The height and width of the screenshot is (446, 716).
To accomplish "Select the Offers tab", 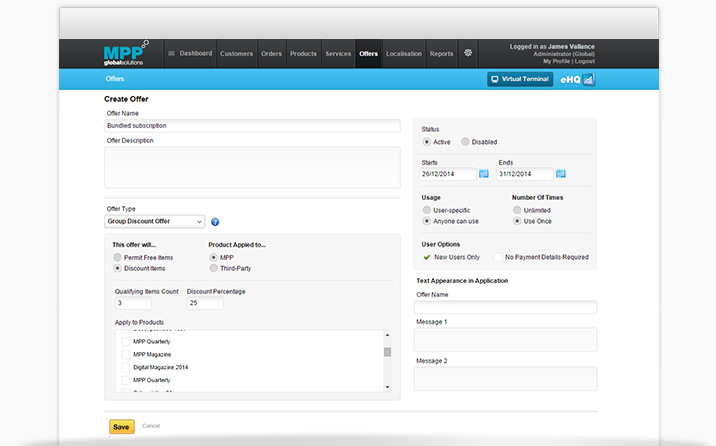I will pyautogui.click(x=368, y=54).
